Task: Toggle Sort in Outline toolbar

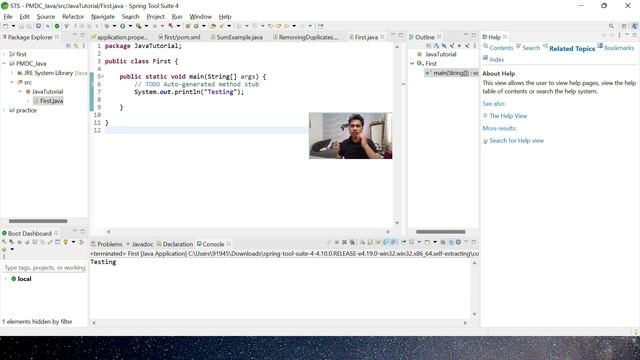Action: coord(436,46)
